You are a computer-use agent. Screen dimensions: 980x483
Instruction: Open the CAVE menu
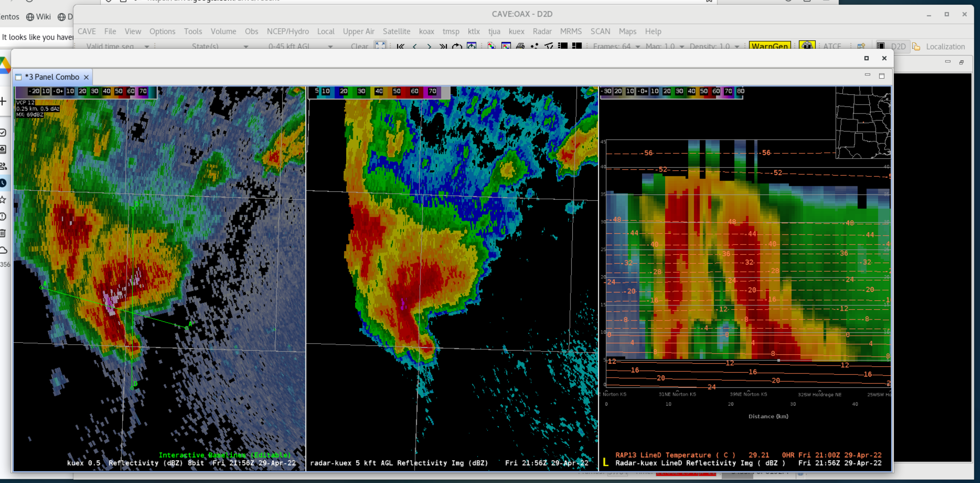point(87,32)
